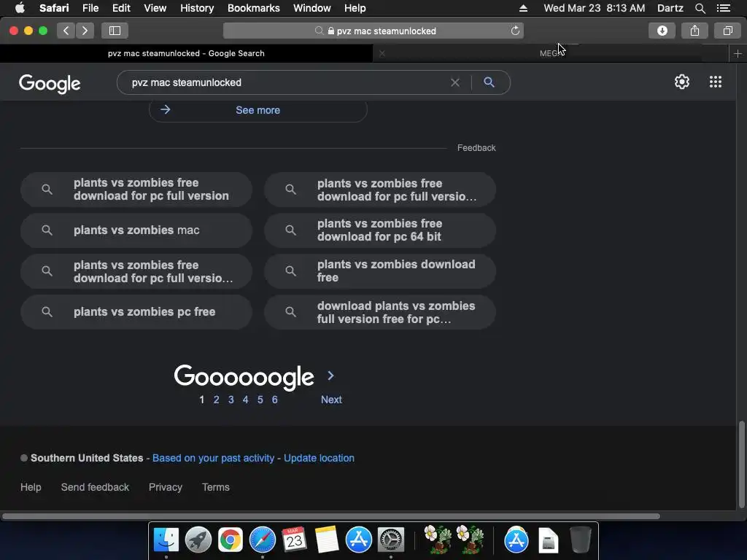Image resolution: width=747 pixels, height=560 pixels.
Task: Click in the Google search input field
Action: (286, 82)
